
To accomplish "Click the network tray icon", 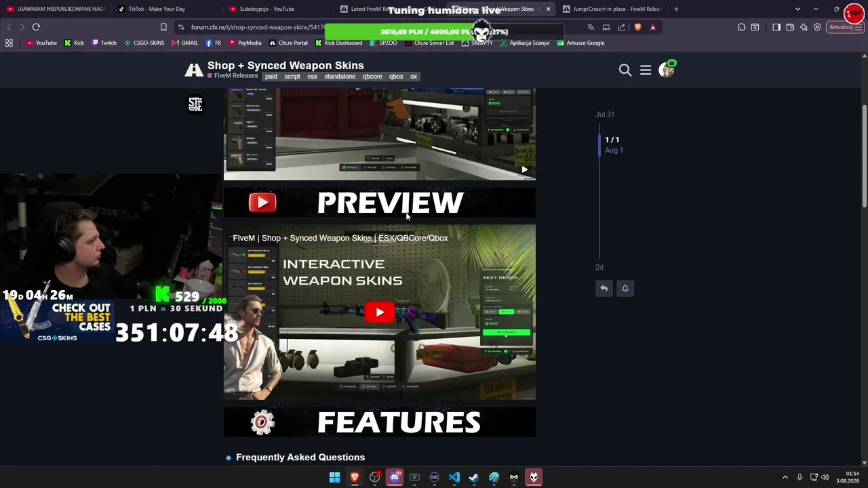I will tap(814, 477).
